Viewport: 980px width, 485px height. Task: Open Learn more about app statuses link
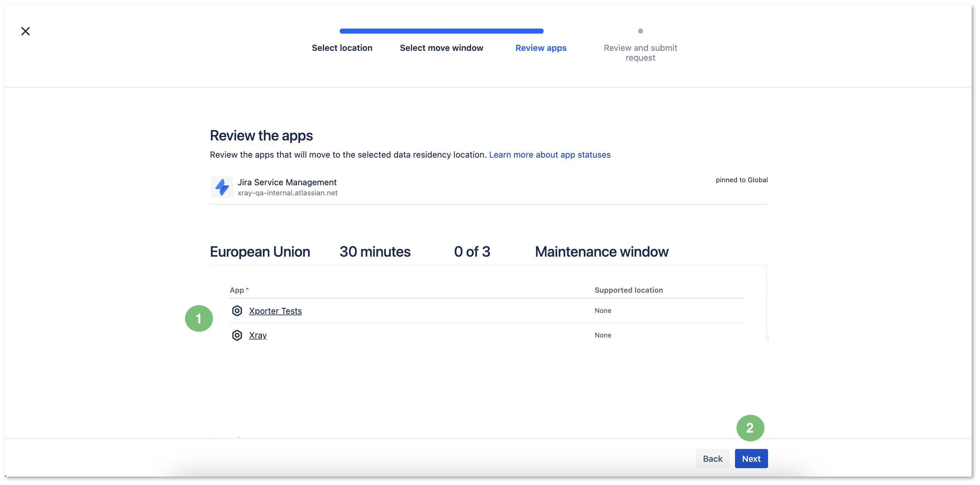point(550,155)
